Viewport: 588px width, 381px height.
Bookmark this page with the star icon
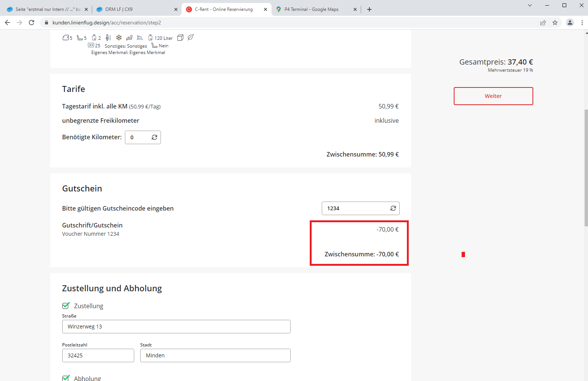(555, 23)
